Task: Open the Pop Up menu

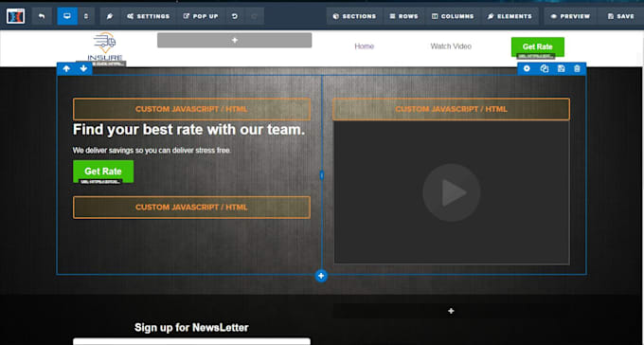Action: tap(201, 16)
